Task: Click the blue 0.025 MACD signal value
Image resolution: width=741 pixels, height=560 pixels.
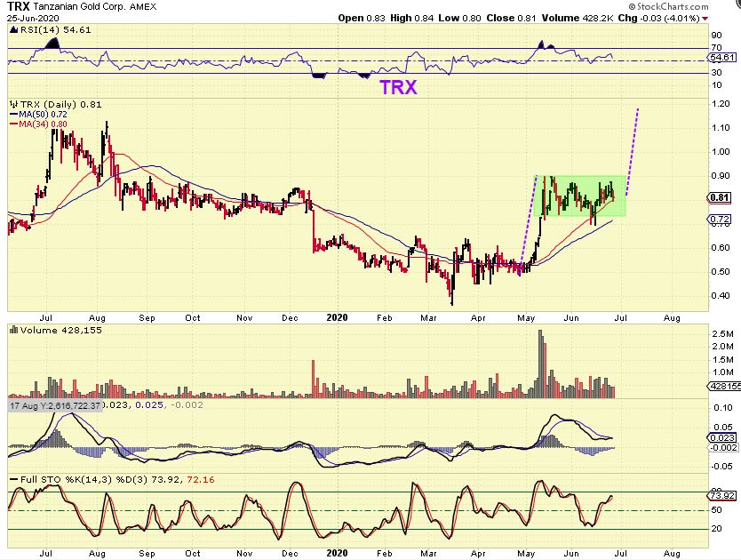Action: coord(149,405)
